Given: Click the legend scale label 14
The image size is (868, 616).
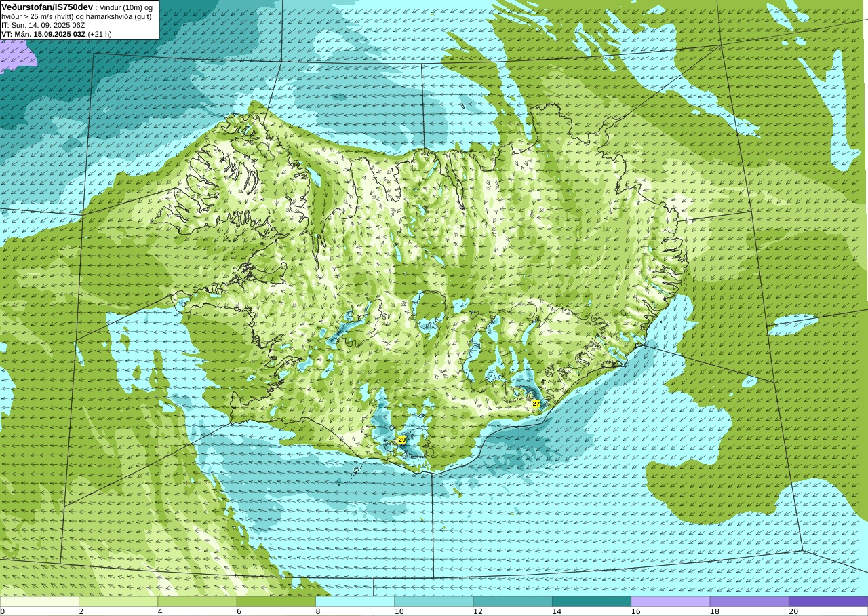Looking at the screenshot, I should (x=557, y=611).
